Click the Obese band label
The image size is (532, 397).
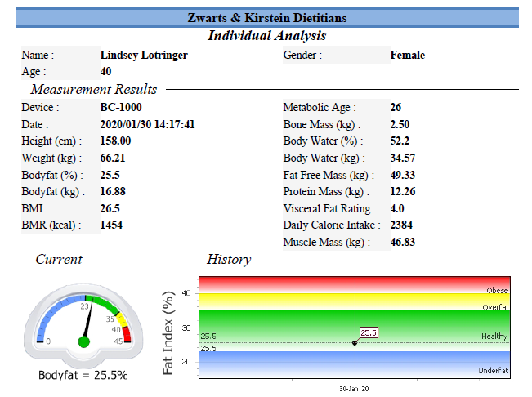(498, 291)
